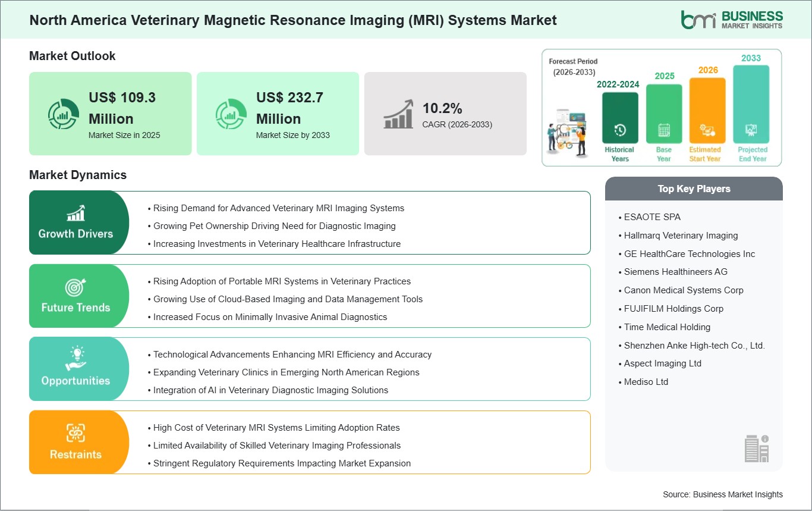
Task: Click the building icon in Top Key Players panel
Action: [757, 448]
